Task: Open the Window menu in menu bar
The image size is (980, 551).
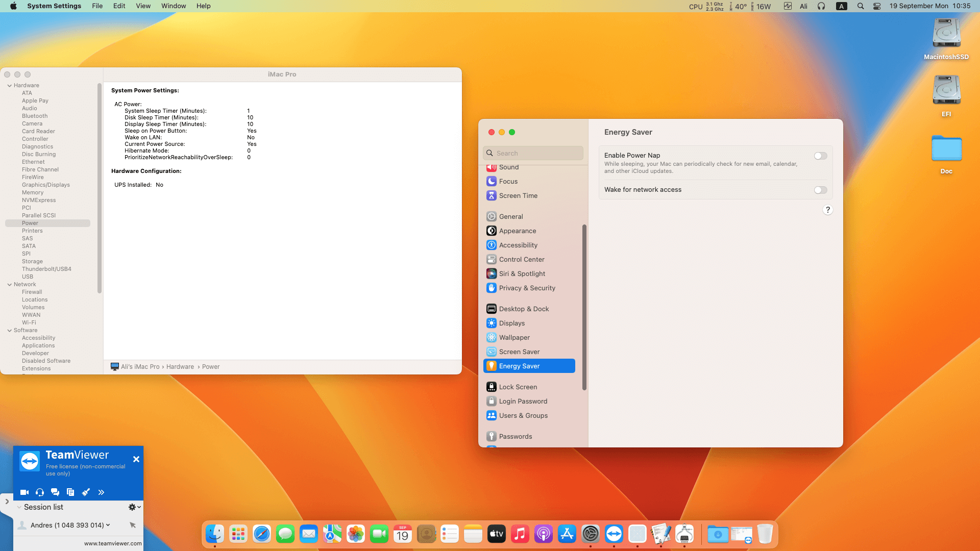Action: click(174, 6)
